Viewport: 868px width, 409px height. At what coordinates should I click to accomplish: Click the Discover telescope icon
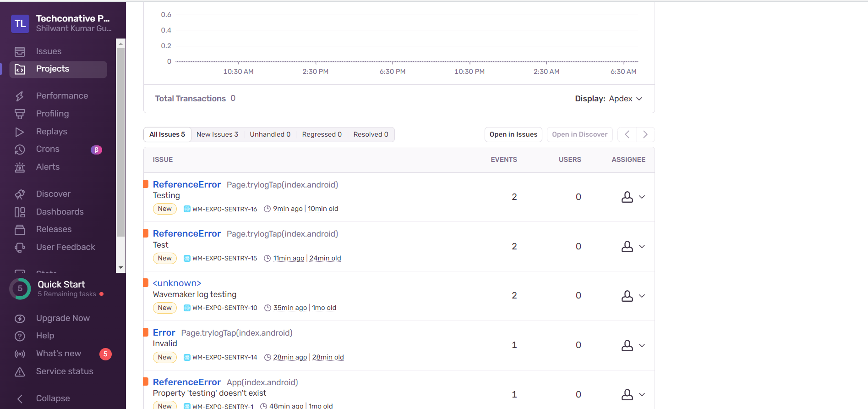pos(20,194)
